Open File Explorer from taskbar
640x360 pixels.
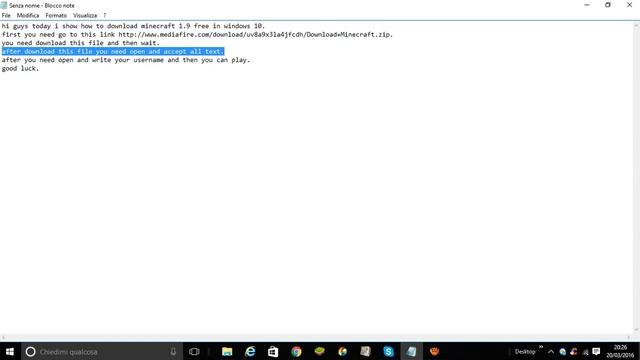click(x=227, y=351)
